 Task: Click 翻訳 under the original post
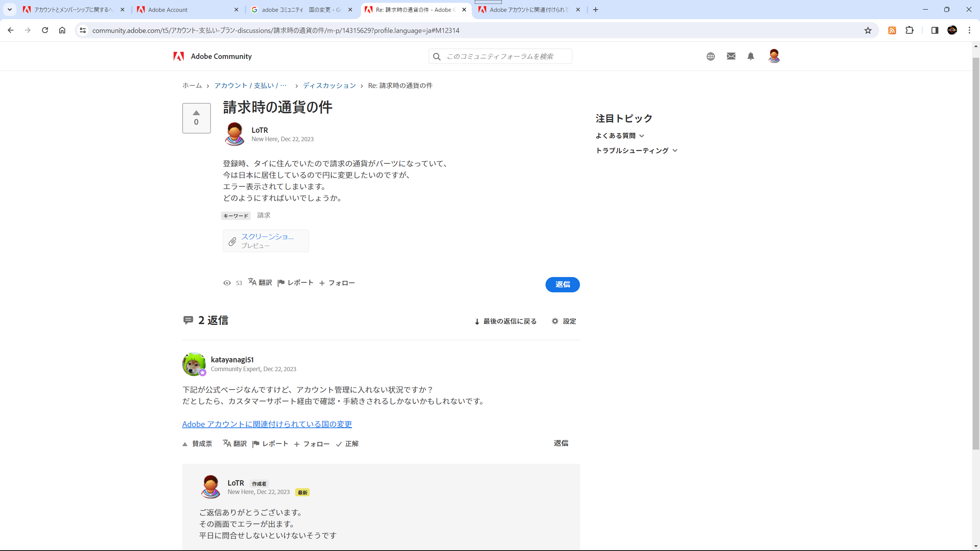point(260,282)
